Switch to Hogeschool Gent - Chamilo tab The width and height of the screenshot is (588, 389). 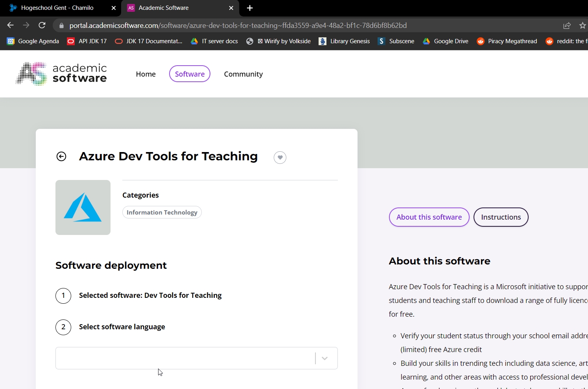[57, 8]
